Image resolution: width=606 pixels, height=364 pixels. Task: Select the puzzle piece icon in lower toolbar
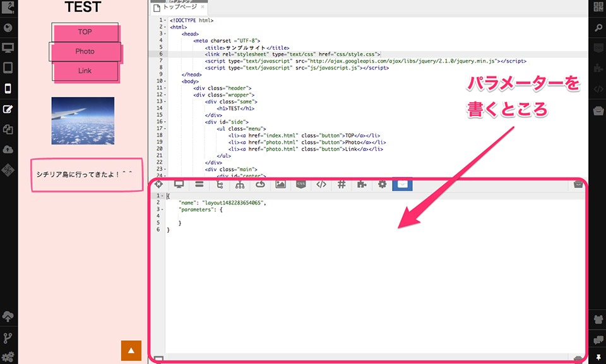coord(362,184)
